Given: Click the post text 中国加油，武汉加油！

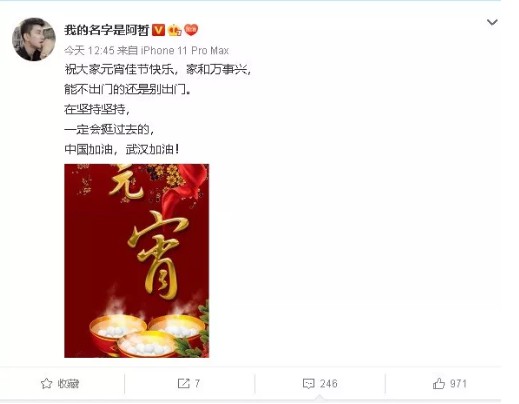Looking at the screenshot, I should [x=122, y=149].
